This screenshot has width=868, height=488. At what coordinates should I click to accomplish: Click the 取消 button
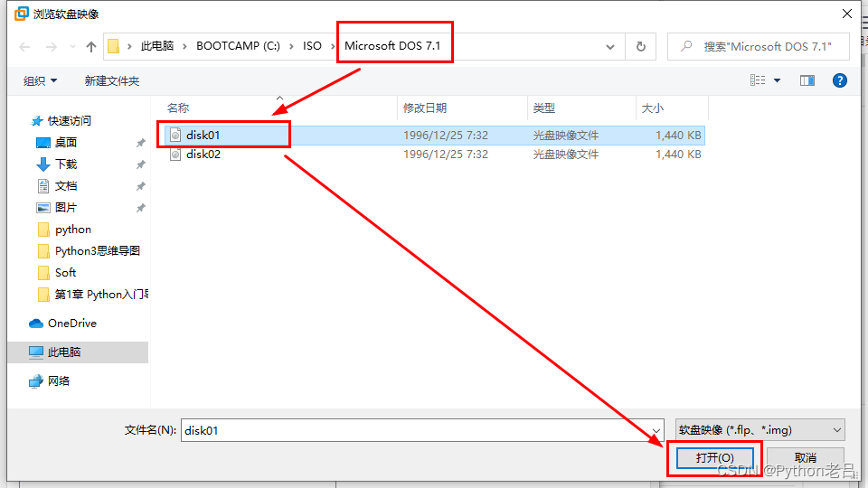pos(806,457)
